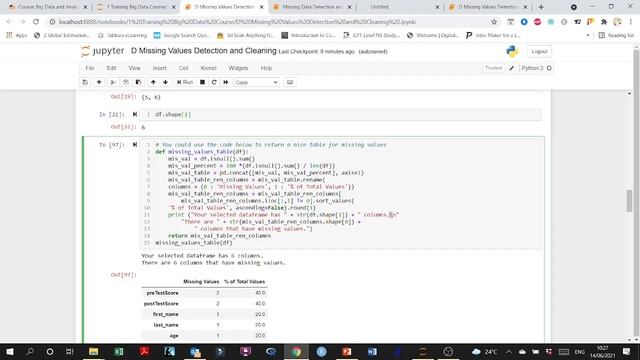Open the Tableau eLearning bookmark
This screenshot has width=640, height=360.
click(x=122, y=36)
